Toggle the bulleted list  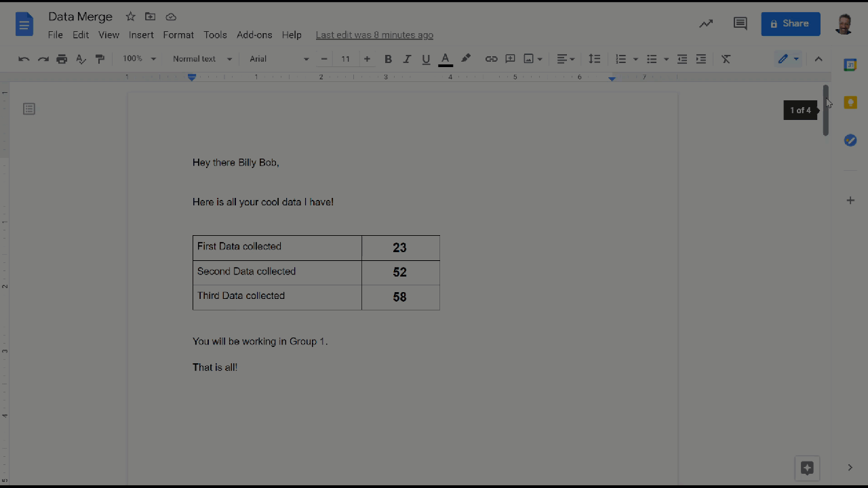pyautogui.click(x=652, y=59)
